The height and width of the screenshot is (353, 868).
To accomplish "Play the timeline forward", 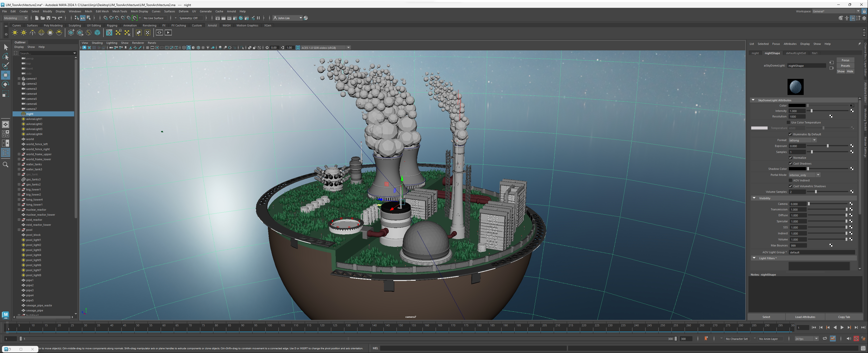I will point(842,327).
